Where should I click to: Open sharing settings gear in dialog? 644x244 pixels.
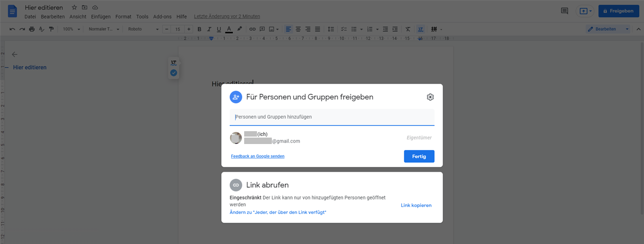tap(430, 97)
